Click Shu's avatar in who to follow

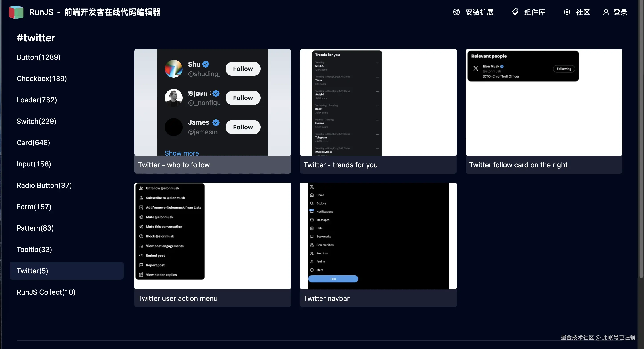tap(173, 69)
